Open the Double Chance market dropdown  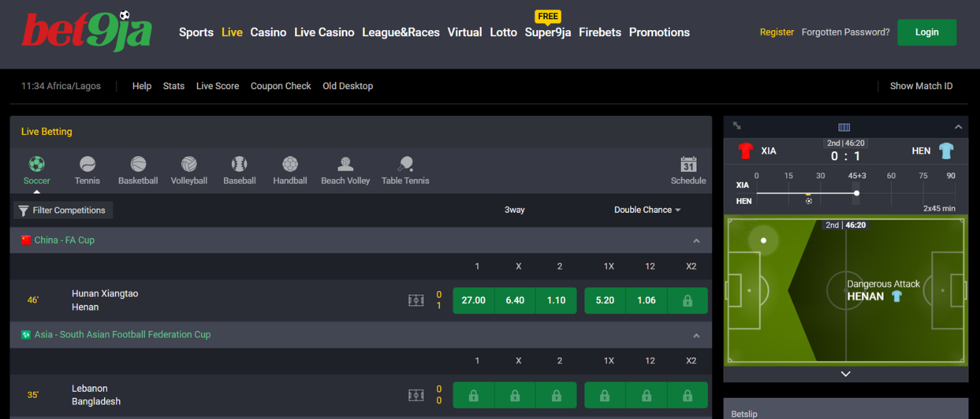click(647, 210)
